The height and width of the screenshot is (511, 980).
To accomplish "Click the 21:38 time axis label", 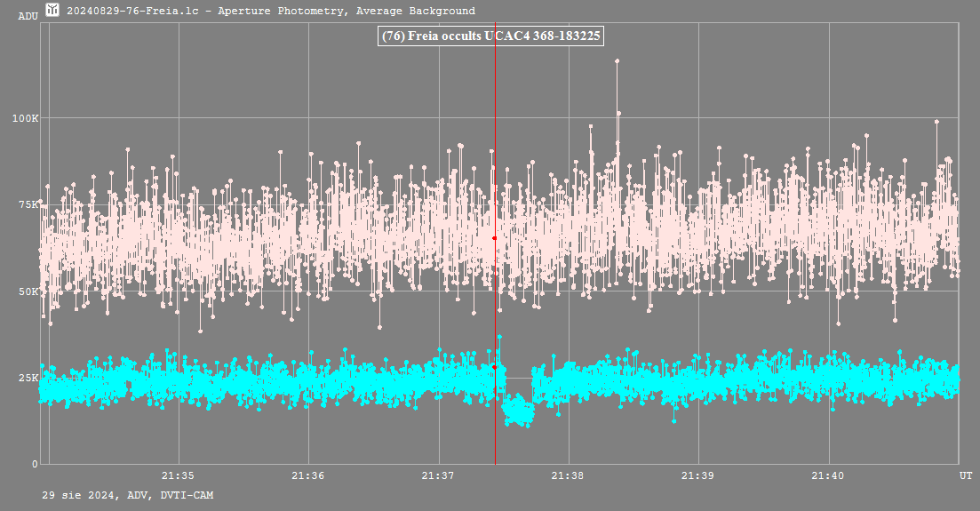I will click(x=568, y=475).
